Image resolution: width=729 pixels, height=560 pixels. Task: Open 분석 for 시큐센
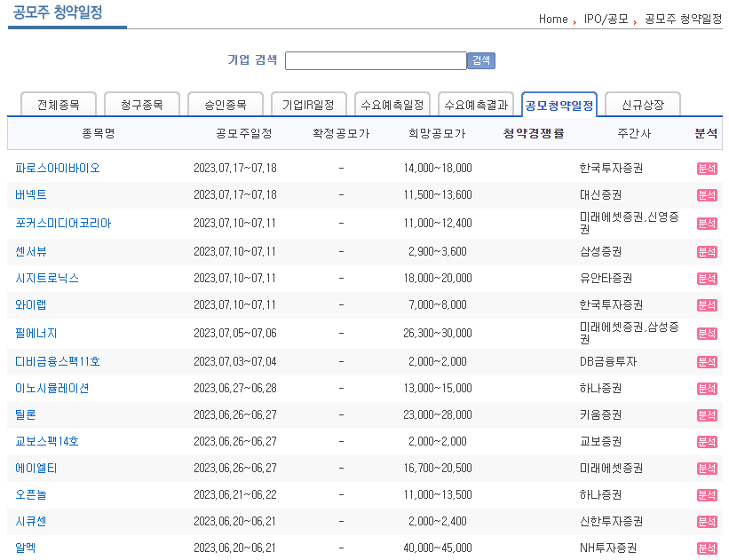point(707,522)
